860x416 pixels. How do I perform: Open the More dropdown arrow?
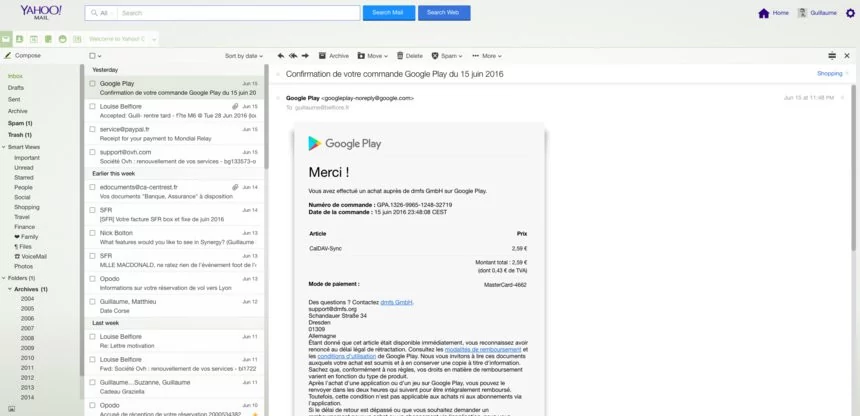click(499, 56)
